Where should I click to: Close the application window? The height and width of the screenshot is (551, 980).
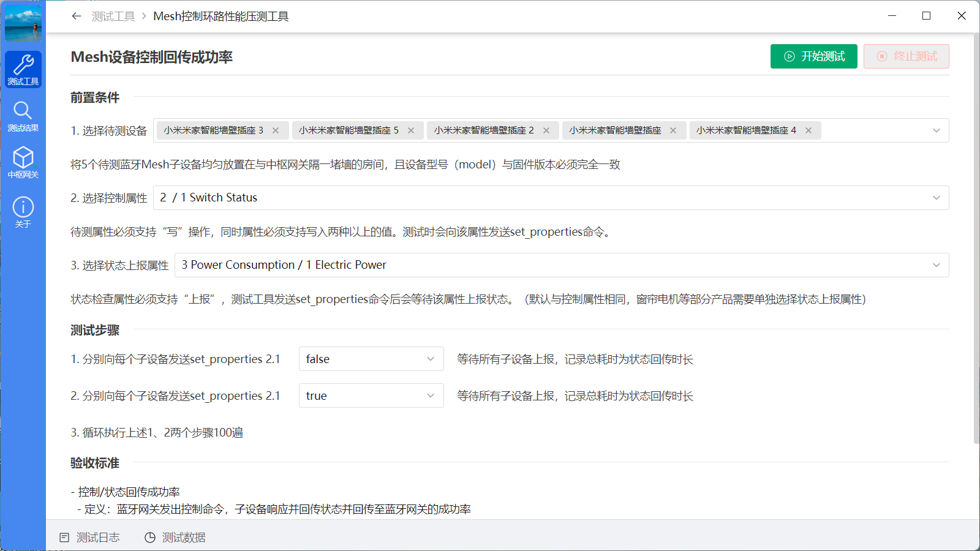(962, 16)
